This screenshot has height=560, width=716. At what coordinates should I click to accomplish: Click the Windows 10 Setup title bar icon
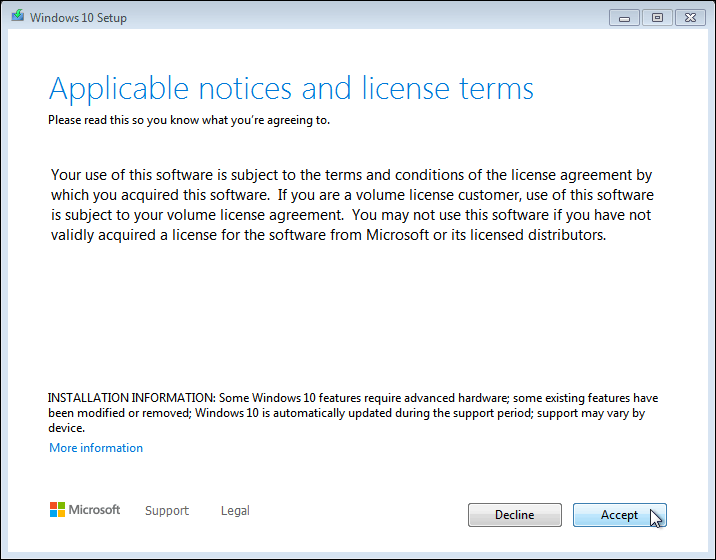click(18, 16)
